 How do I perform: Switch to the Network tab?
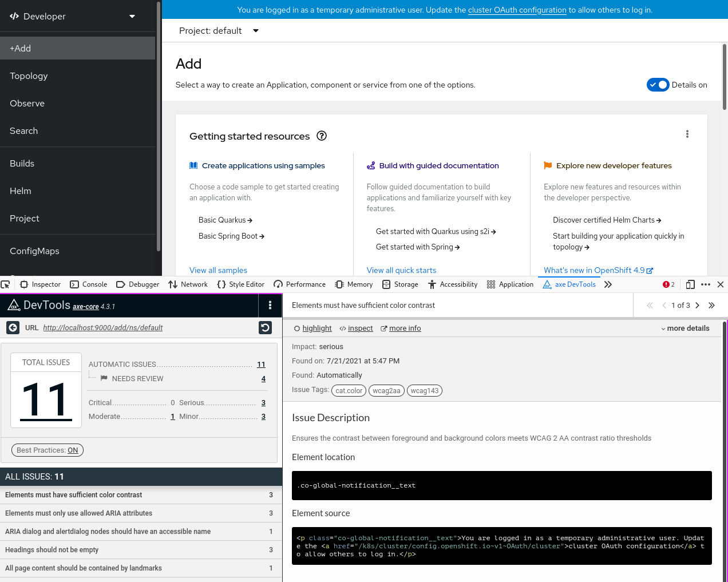[x=188, y=284]
